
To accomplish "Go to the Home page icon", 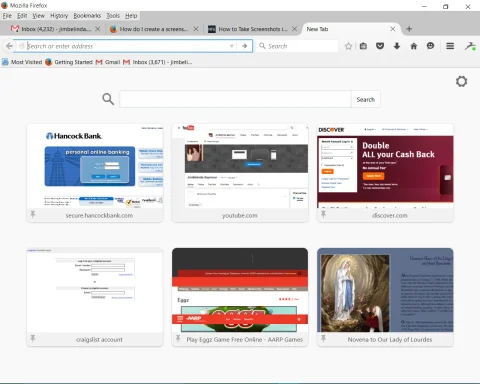I will click(414, 46).
